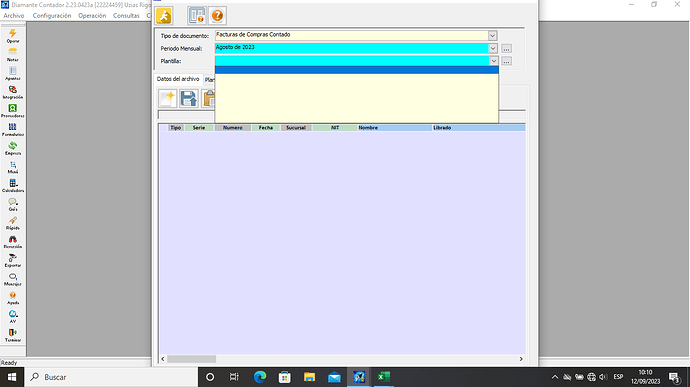The height and width of the screenshot is (387, 690).
Task: Select the highlighted blank item in Plantilla list
Action: [356, 70]
